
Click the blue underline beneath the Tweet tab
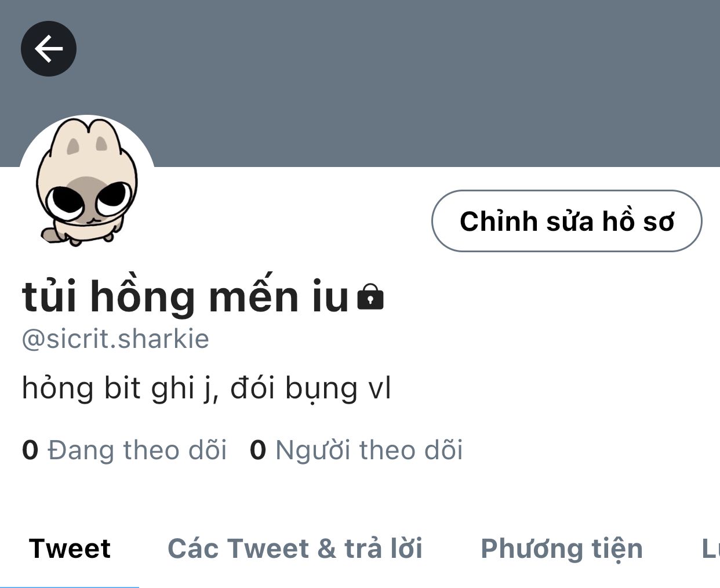click(x=70, y=586)
